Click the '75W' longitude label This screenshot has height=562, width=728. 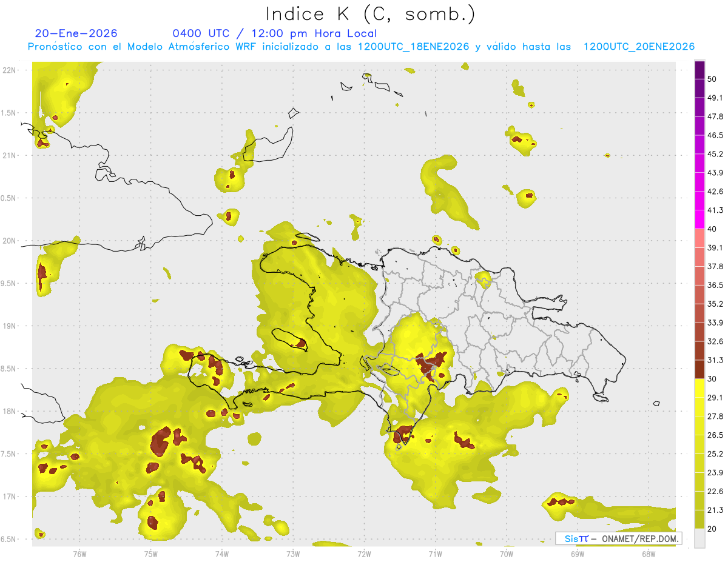[150, 553]
